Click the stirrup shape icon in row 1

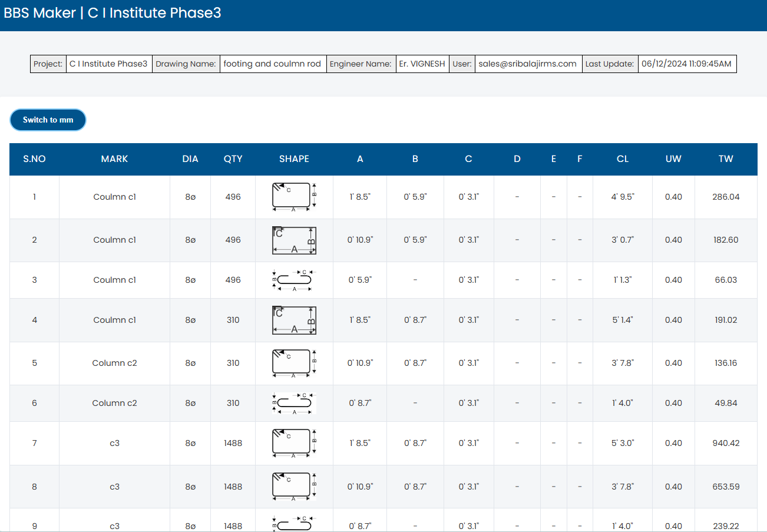[x=294, y=197]
